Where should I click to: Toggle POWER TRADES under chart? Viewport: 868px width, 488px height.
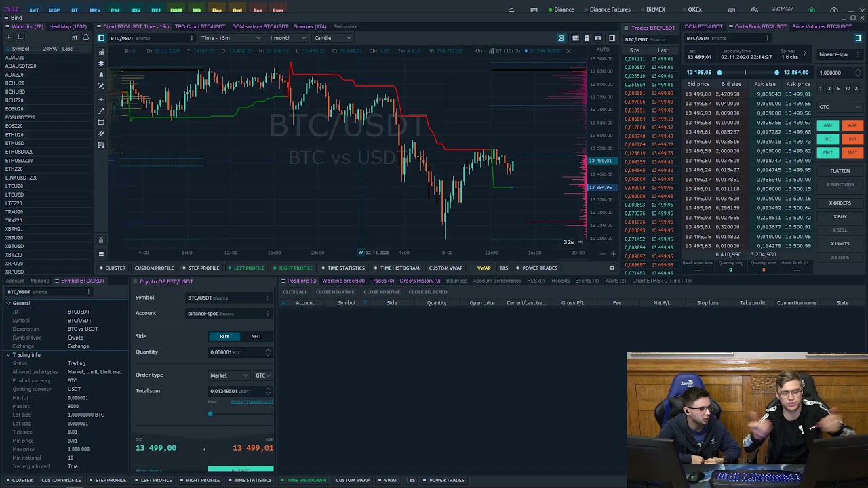537,268
